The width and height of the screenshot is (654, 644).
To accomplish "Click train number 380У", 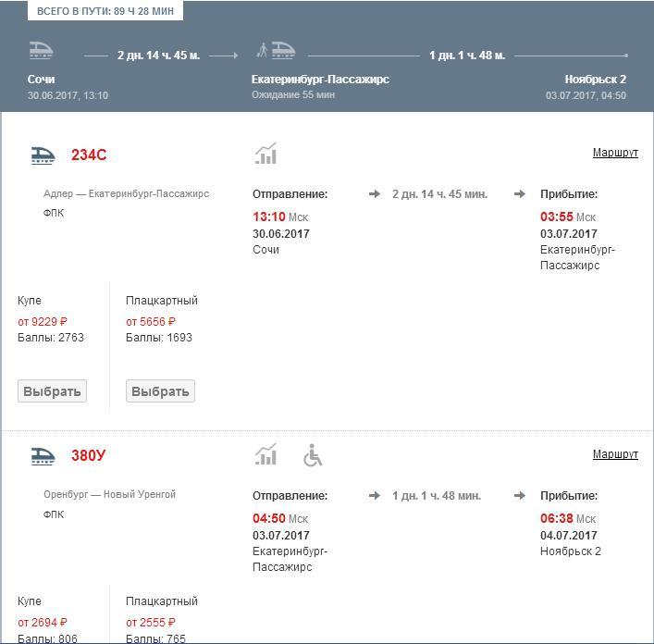I will 89,455.
